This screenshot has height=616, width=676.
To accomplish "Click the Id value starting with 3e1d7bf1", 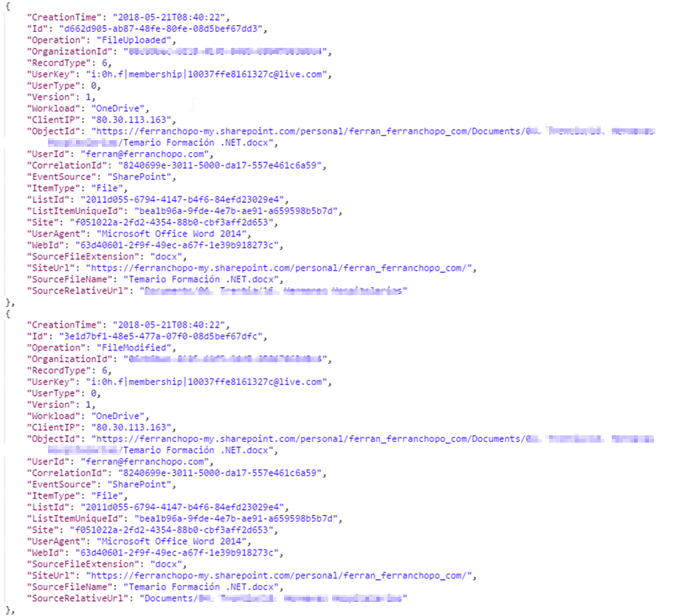I will pyautogui.click(x=161, y=336).
